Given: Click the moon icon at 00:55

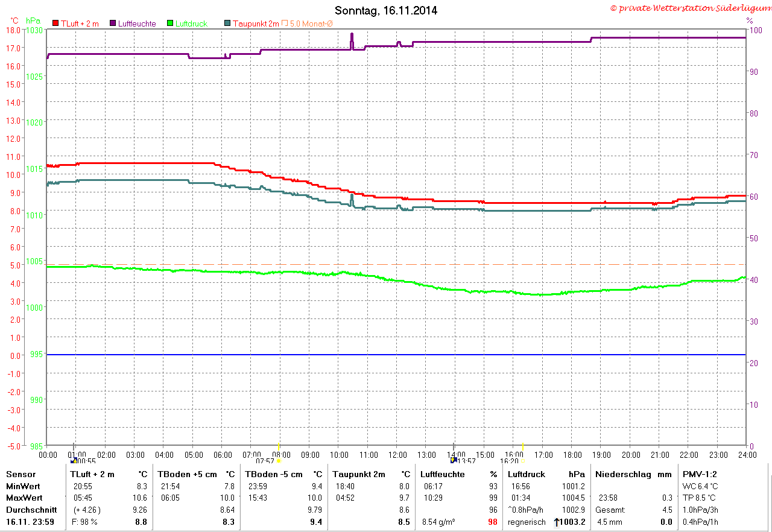Looking at the screenshot, I should [x=74, y=460].
